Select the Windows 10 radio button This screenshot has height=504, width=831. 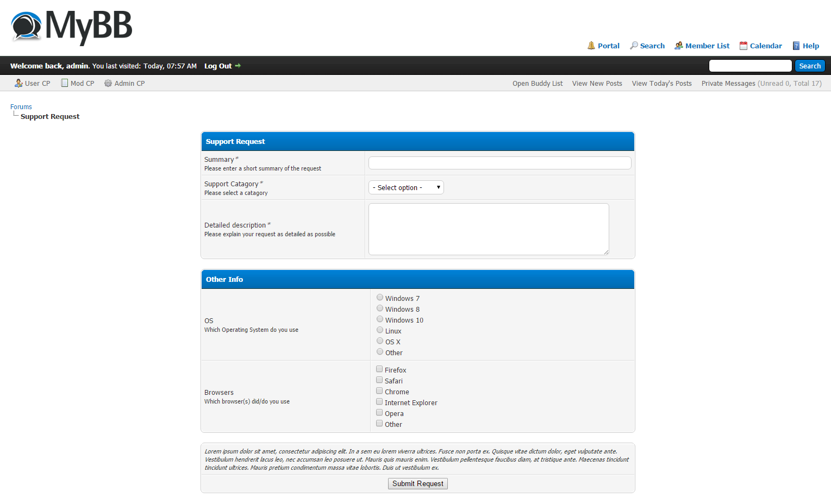(380, 319)
